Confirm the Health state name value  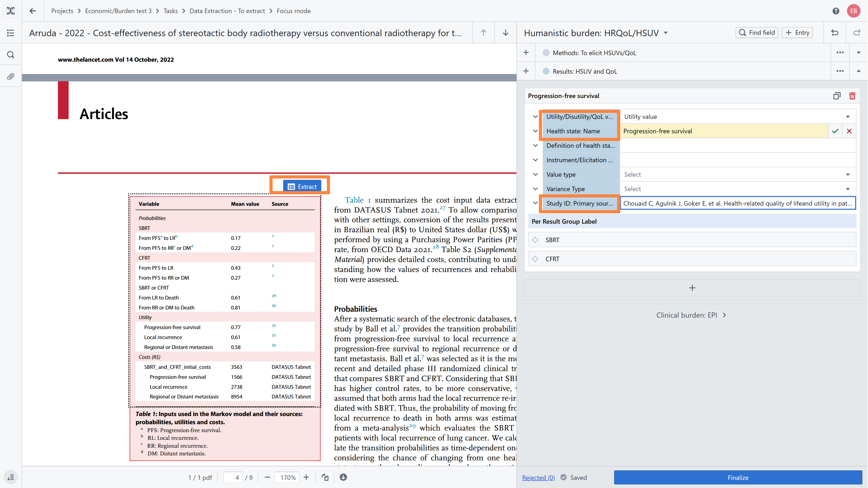tap(835, 131)
